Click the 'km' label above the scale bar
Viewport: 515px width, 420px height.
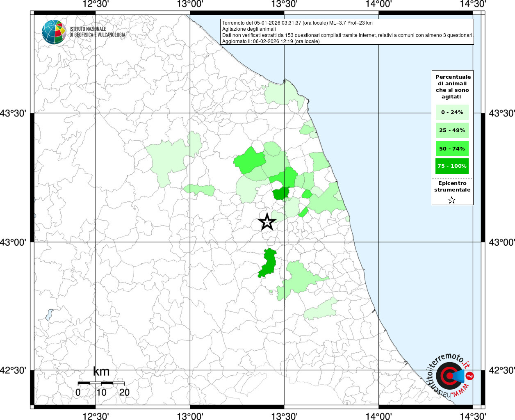click(101, 372)
